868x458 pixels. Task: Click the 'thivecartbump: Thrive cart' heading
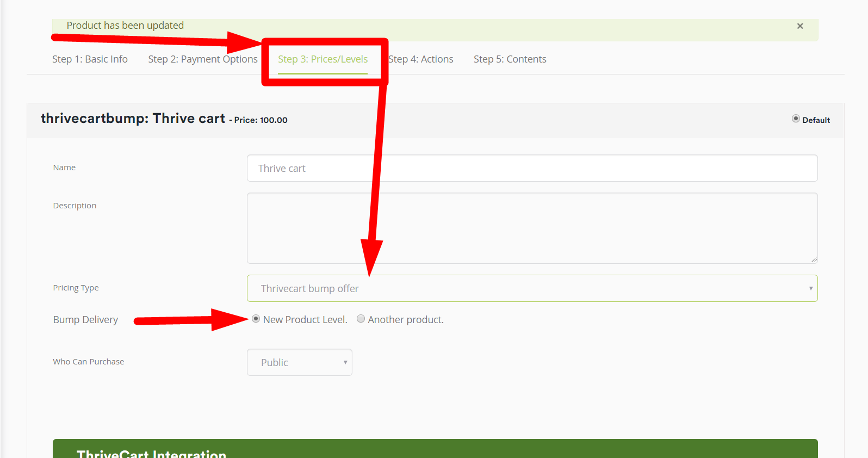pyautogui.click(x=133, y=119)
